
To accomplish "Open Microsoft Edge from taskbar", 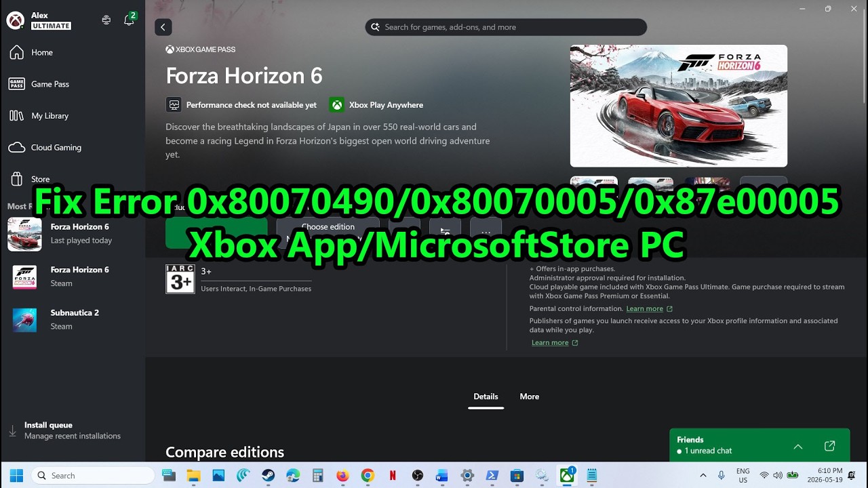I will pos(293,476).
